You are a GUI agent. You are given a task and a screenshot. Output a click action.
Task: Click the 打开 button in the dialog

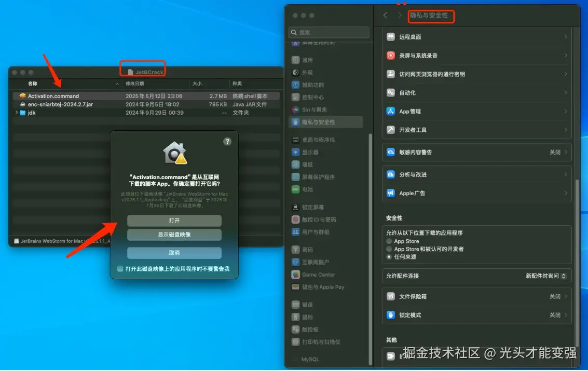click(x=174, y=220)
